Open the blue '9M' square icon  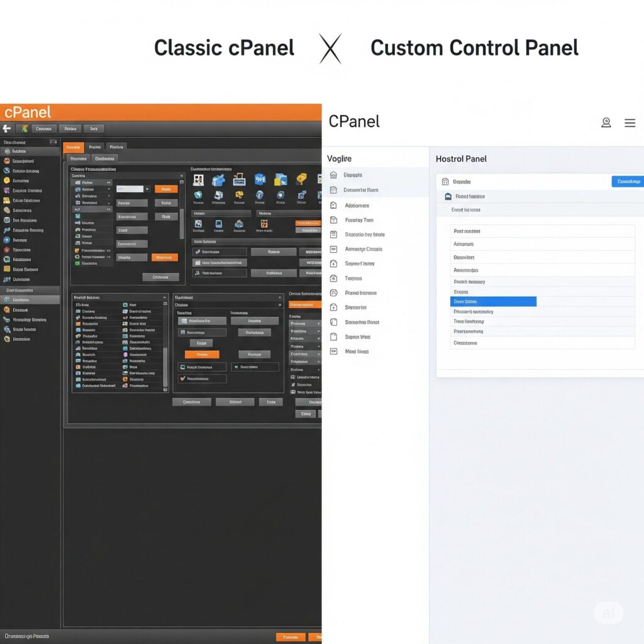(x=260, y=179)
